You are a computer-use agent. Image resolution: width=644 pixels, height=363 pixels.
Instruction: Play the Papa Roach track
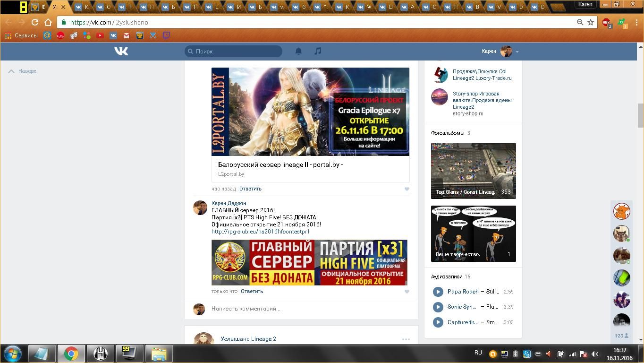coord(438,292)
